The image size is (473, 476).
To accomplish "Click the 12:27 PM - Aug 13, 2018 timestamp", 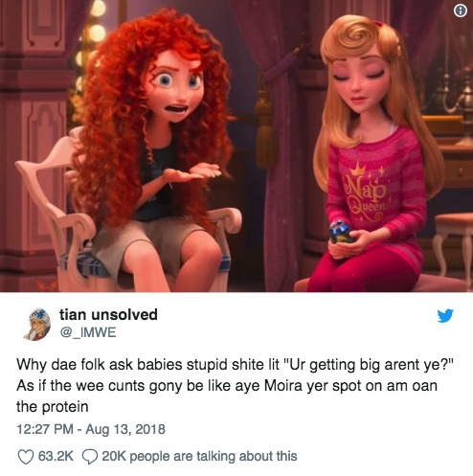I will click(91, 429).
